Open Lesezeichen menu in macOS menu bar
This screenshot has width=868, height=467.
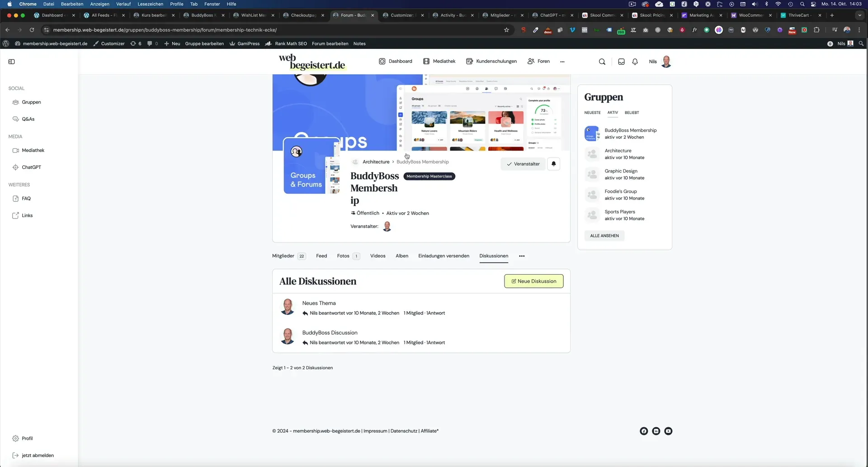(x=150, y=4)
